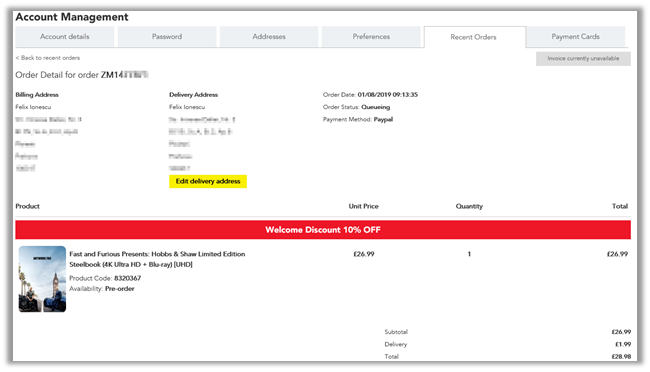Screen dimensions: 650x372
Task: Open the Payment Cards tab
Action: point(575,36)
